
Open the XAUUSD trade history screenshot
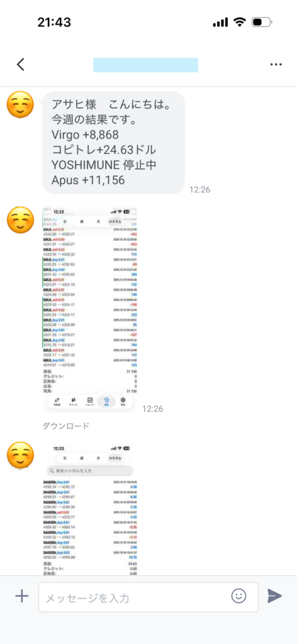click(90, 509)
